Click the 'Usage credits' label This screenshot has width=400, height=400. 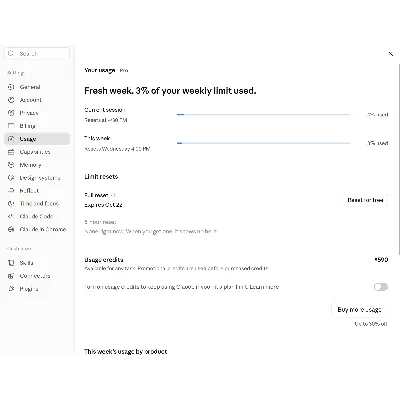click(x=104, y=260)
